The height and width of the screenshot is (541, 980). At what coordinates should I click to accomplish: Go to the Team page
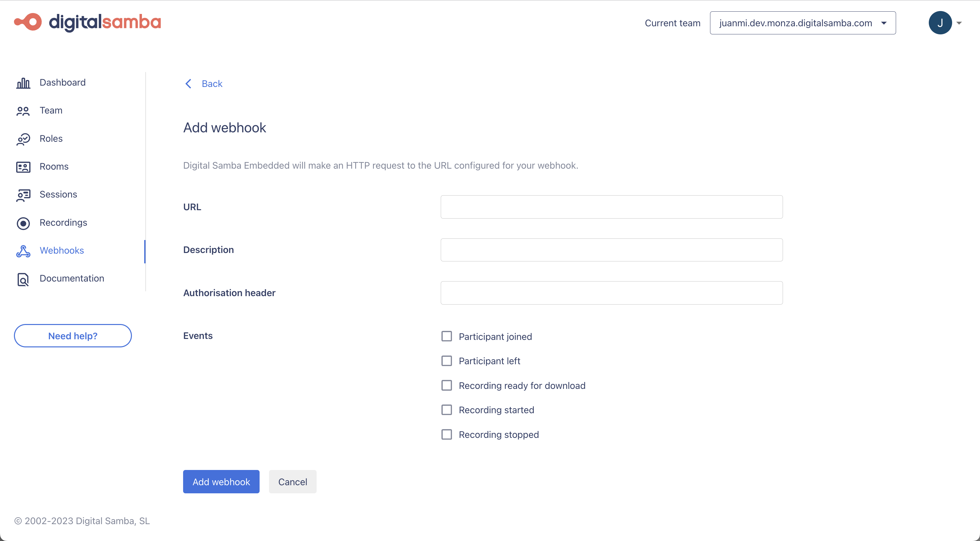pos(51,110)
